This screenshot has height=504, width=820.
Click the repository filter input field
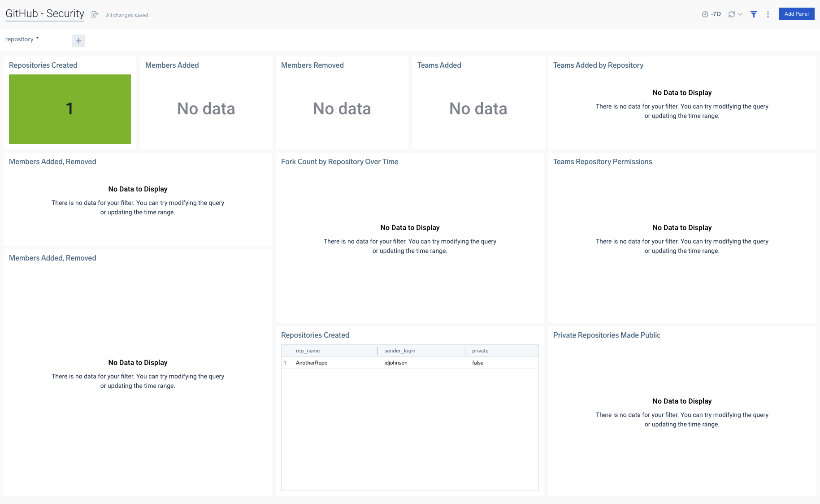pos(48,40)
